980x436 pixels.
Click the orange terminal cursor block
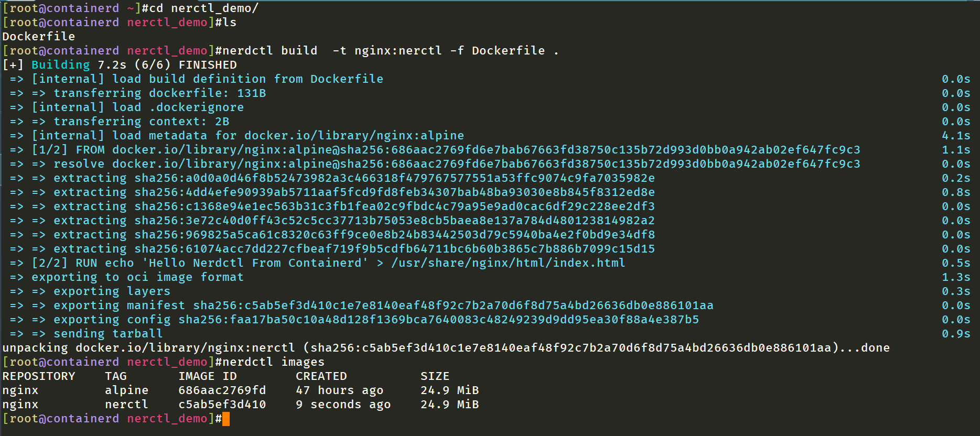point(226,419)
